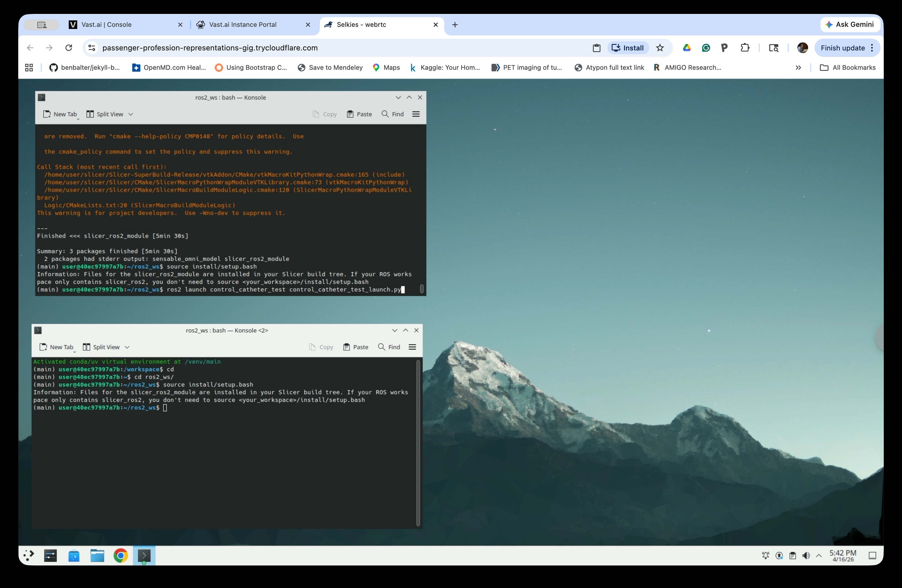This screenshot has width=902, height=588.
Task: Open Discover software center from the taskbar
Action: tap(74, 556)
